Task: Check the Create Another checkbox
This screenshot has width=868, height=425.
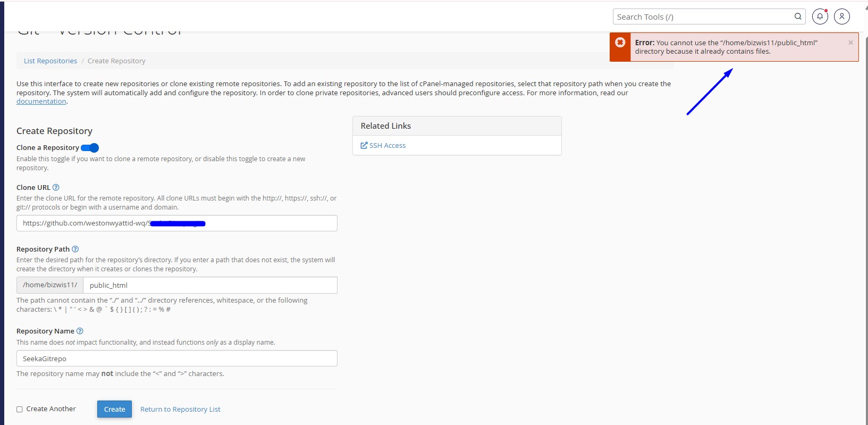Action: pyautogui.click(x=20, y=409)
